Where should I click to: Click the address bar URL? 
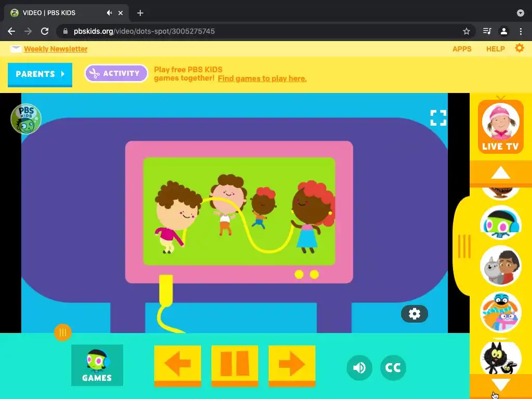coord(144,31)
